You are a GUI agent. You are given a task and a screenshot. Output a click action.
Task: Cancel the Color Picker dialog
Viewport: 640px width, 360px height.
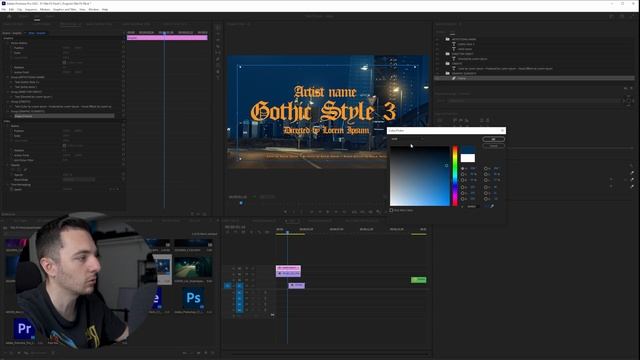[493, 146]
